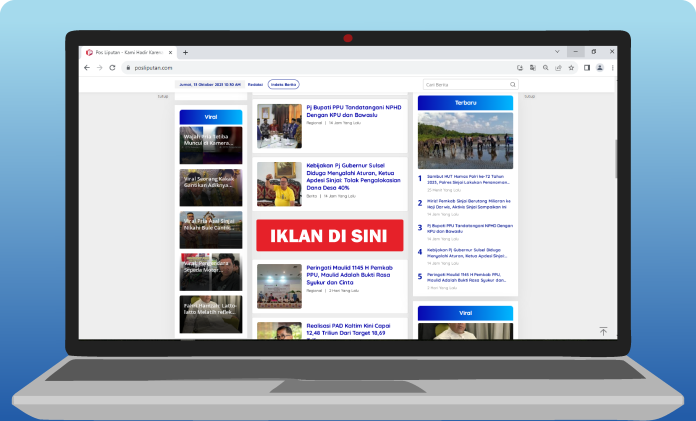Click the address bar showing posliputan.com
Viewport: 696px width, 421px height.
(x=320, y=68)
